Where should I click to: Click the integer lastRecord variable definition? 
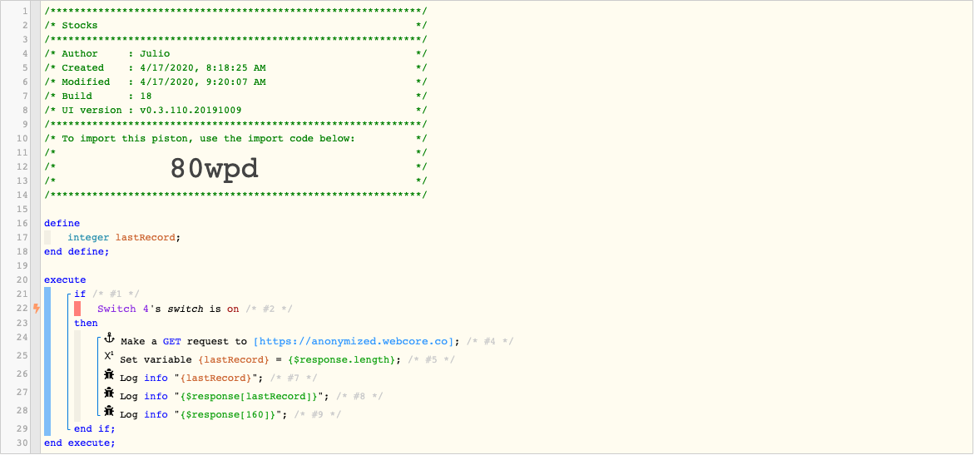(x=124, y=238)
